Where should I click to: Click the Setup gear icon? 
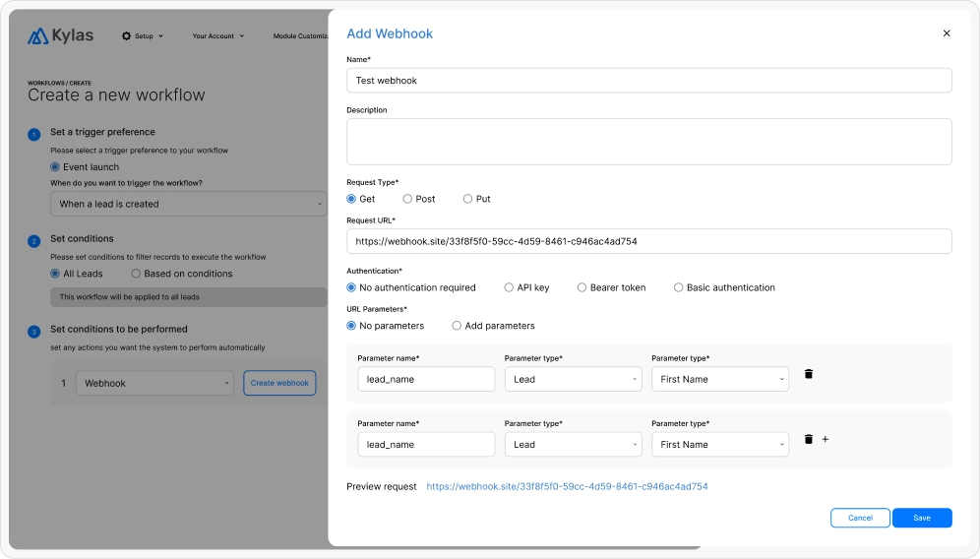pyautogui.click(x=126, y=36)
